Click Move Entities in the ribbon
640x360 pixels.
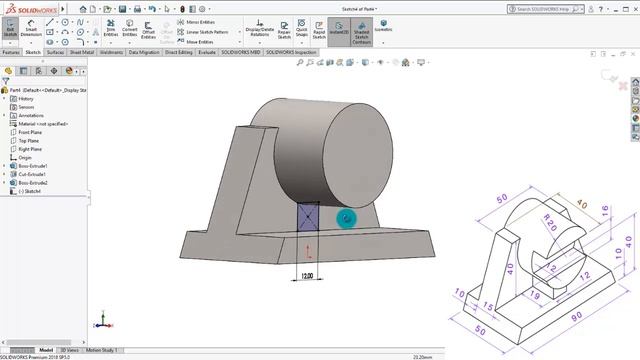coord(196,42)
